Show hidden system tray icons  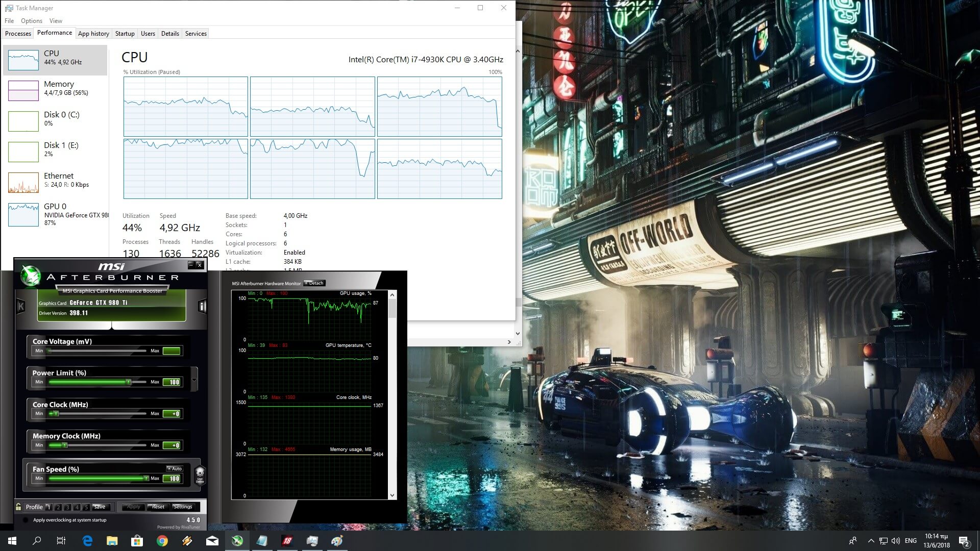point(871,541)
